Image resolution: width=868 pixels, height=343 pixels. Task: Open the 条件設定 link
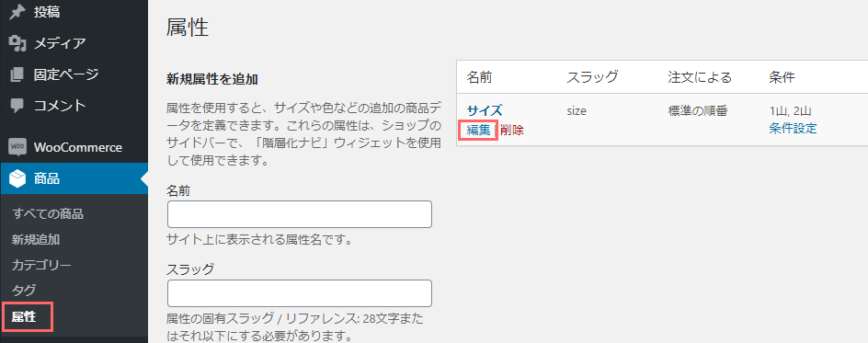(x=793, y=129)
